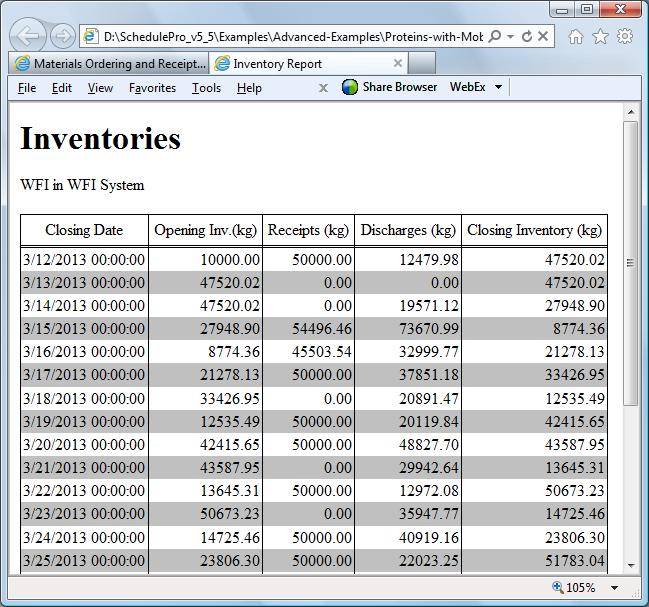
Task: Open Favorites via the star icon
Action: coord(600,37)
